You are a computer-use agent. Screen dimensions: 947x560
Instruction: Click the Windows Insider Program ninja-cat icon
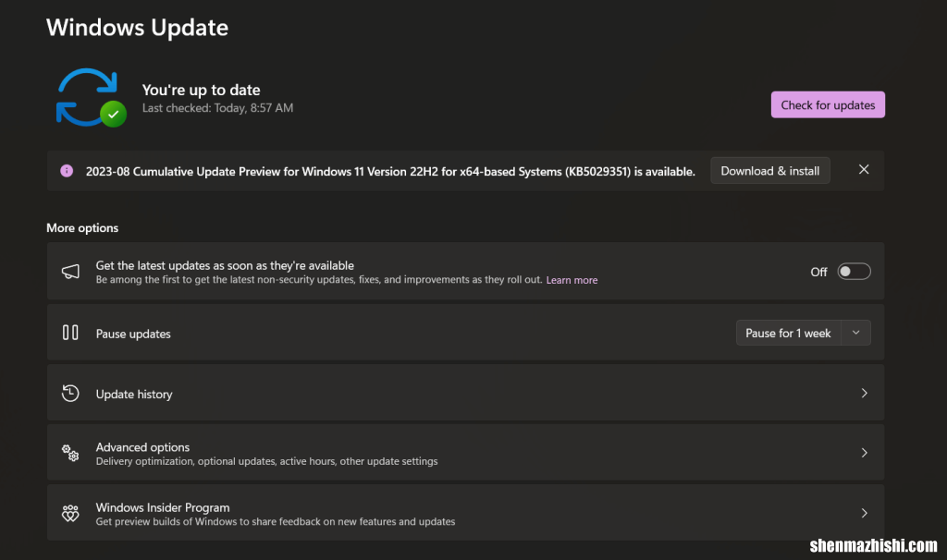pos(70,513)
